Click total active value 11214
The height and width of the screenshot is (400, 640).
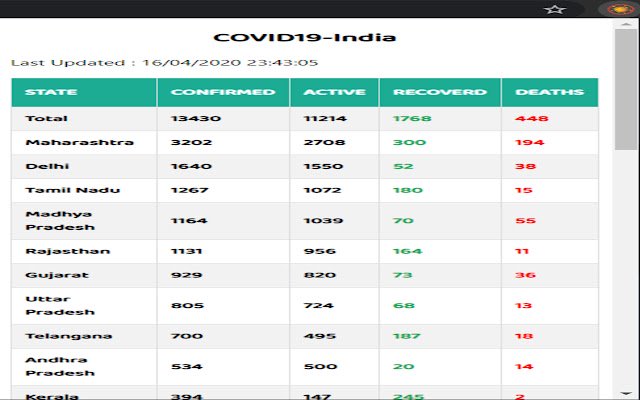point(325,119)
